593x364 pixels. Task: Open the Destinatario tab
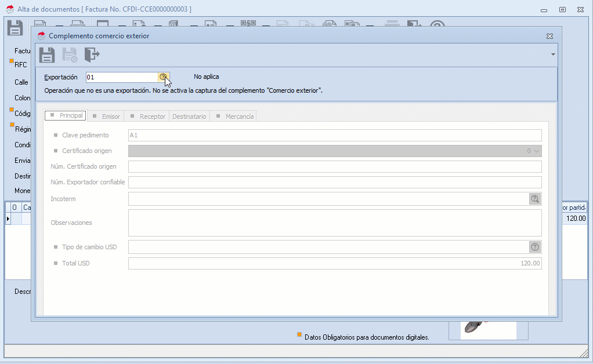[189, 117]
